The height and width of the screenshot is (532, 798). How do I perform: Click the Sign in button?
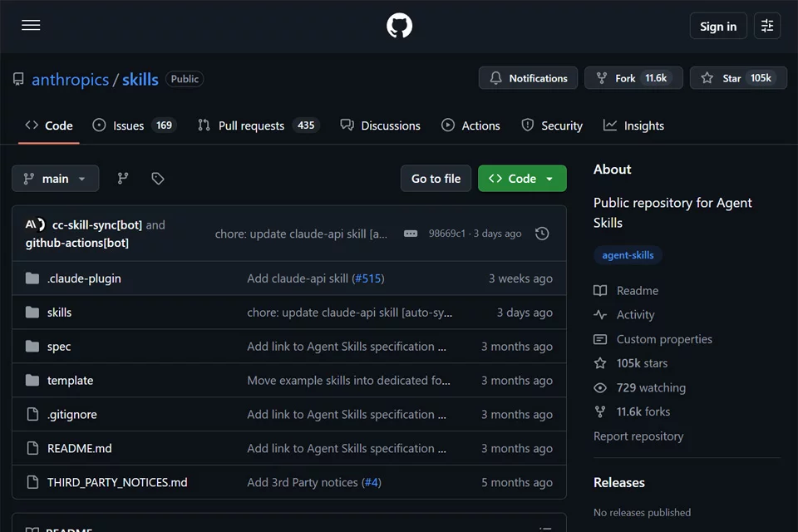(718, 26)
